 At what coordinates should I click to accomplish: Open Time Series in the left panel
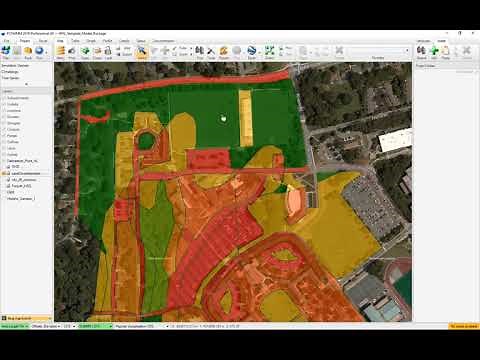click(x=10, y=78)
